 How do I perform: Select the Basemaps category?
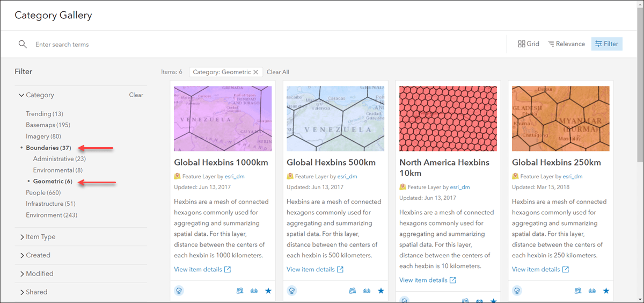coord(48,125)
